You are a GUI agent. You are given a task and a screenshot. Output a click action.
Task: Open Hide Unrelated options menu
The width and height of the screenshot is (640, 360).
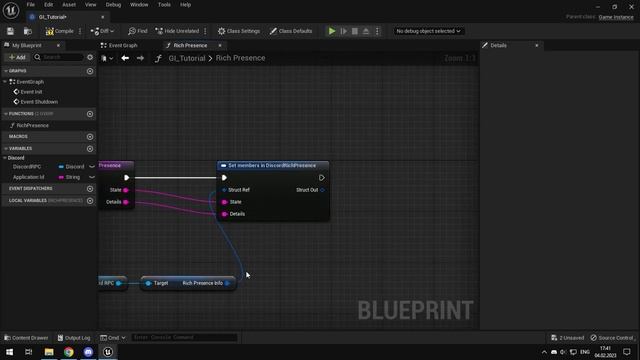pos(205,31)
